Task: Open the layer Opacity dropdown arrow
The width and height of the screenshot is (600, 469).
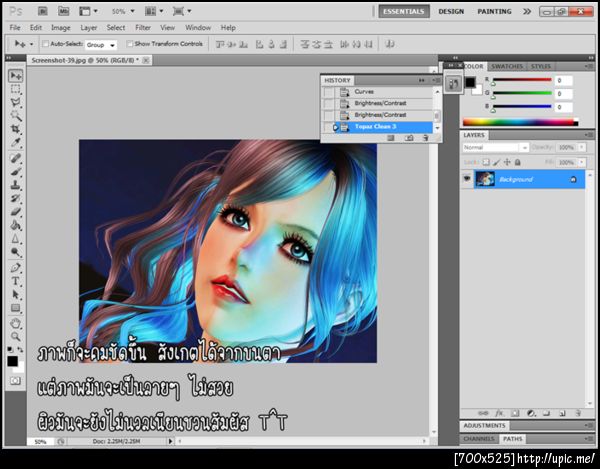Action: click(x=582, y=147)
